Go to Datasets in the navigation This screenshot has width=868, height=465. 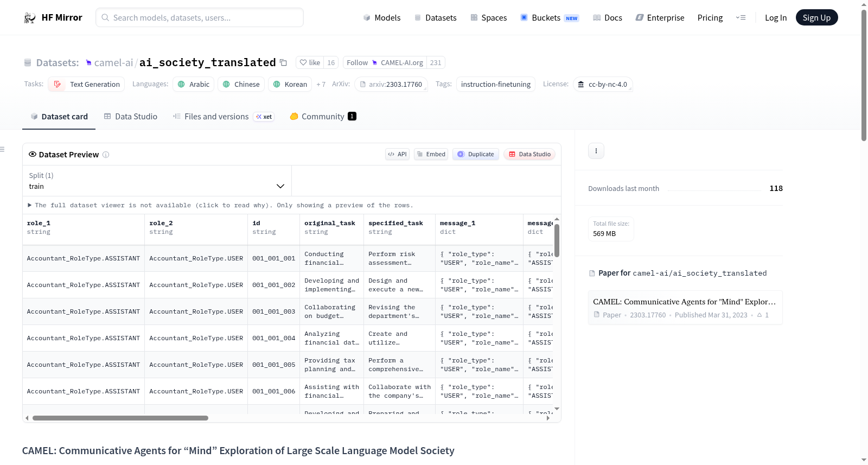pyautogui.click(x=436, y=18)
